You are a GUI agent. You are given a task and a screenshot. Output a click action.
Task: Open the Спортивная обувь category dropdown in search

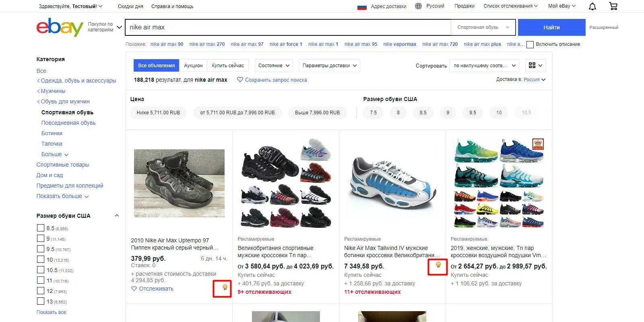pos(483,27)
